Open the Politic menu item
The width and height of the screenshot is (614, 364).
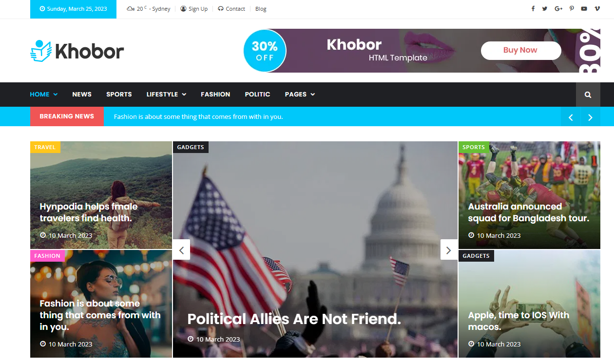257,95
